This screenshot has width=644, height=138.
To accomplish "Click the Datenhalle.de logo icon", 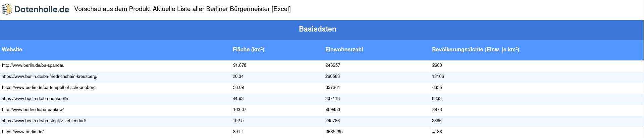I will pyautogui.click(x=7, y=9).
